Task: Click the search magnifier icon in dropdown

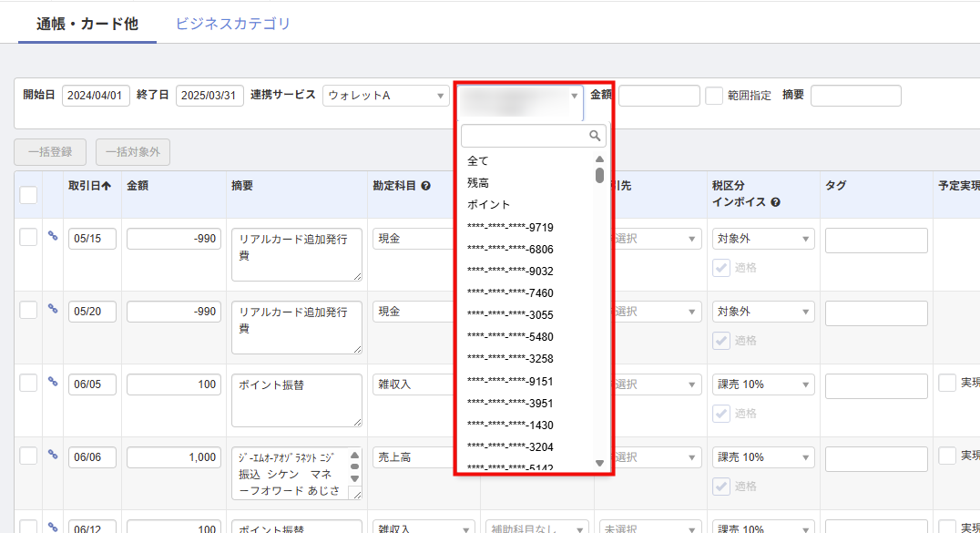Action: click(596, 136)
